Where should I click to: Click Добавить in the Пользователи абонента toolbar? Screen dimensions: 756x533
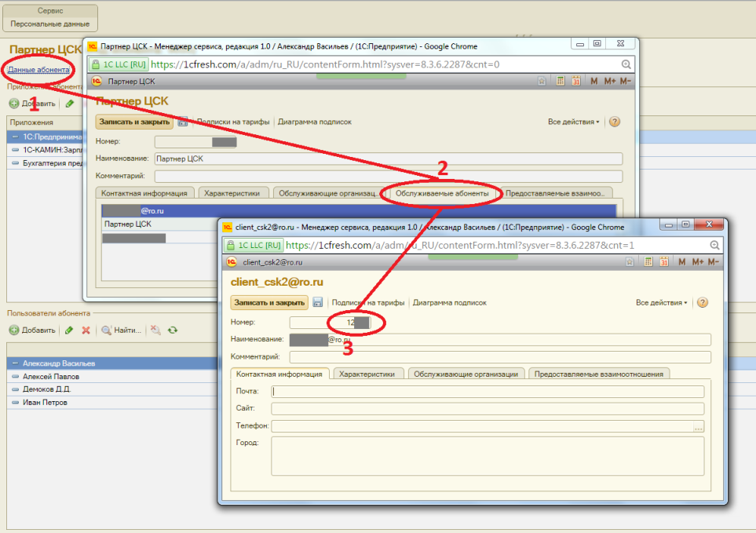[x=33, y=330]
